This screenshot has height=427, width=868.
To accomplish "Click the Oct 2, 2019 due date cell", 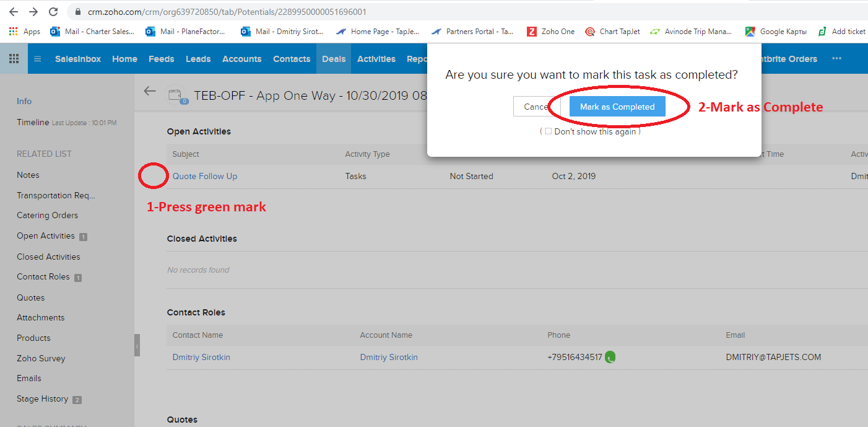I will click(x=574, y=176).
